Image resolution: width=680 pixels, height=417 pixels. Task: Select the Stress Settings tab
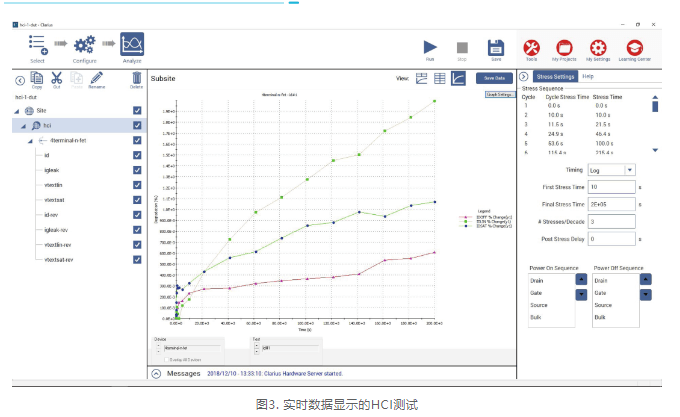click(554, 76)
